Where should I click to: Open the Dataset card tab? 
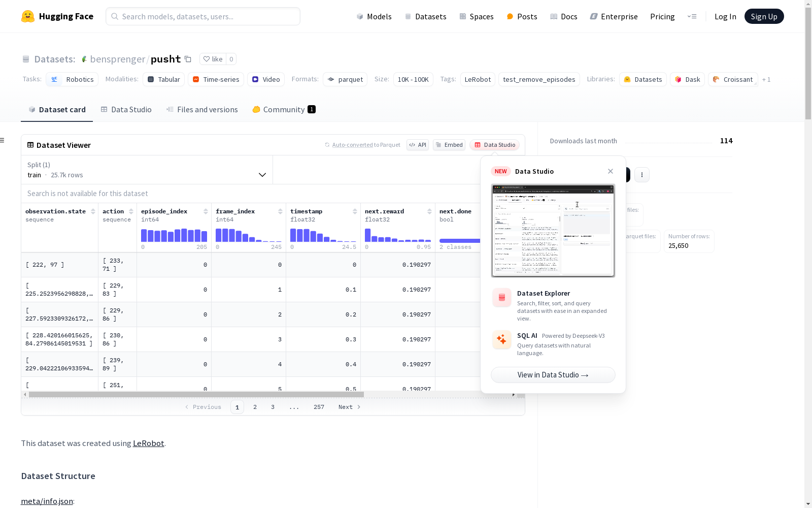[x=57, y=110]
